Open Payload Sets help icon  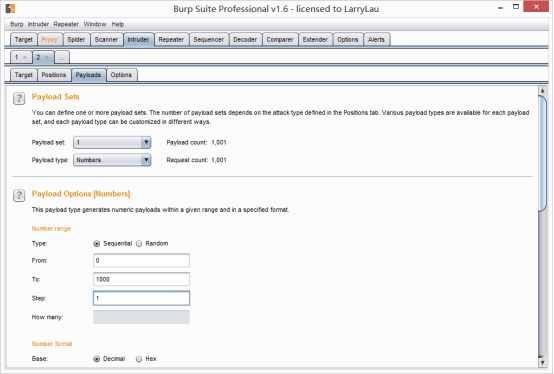pyautogui.click(x=19, y=99)
